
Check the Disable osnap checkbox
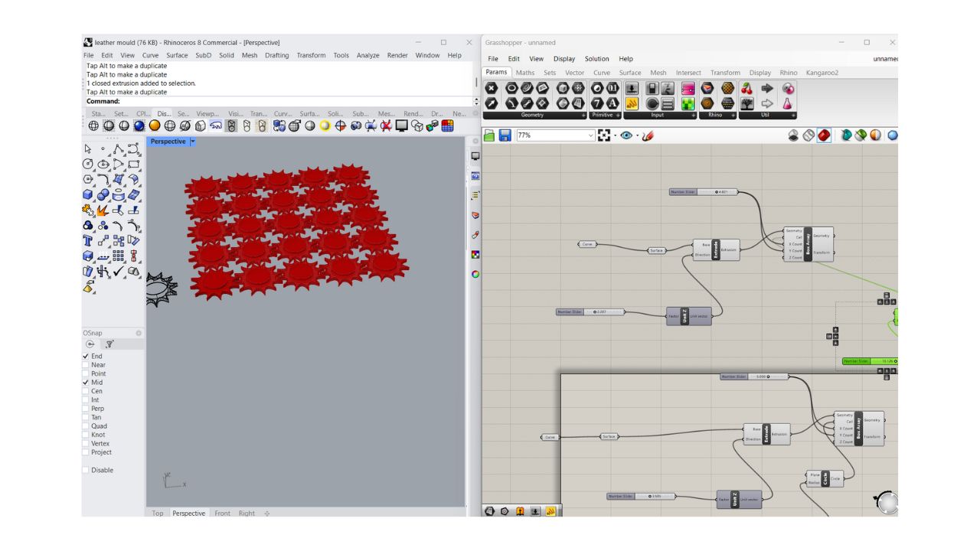[x=86, y=471]
